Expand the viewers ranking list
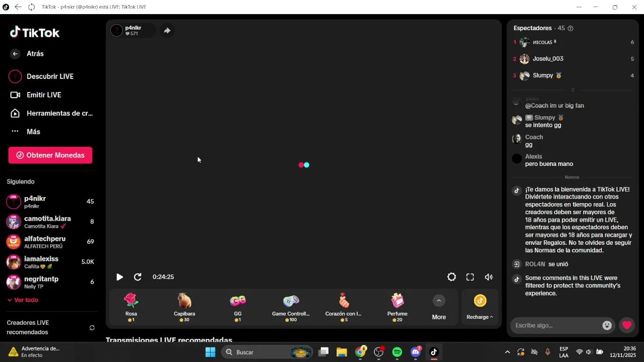 [x=573, y=89]
